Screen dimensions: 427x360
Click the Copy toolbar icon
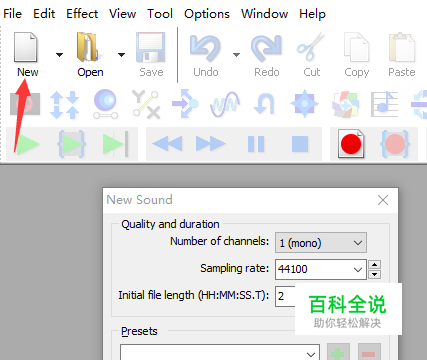click(x=356, y=47)
